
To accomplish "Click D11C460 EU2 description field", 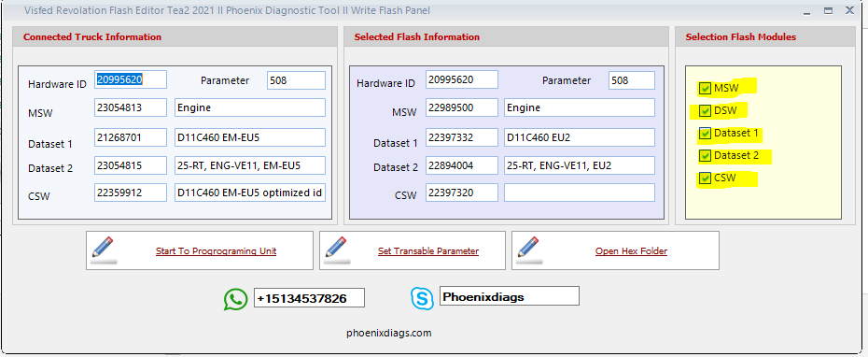I will (x=580, y=137).
